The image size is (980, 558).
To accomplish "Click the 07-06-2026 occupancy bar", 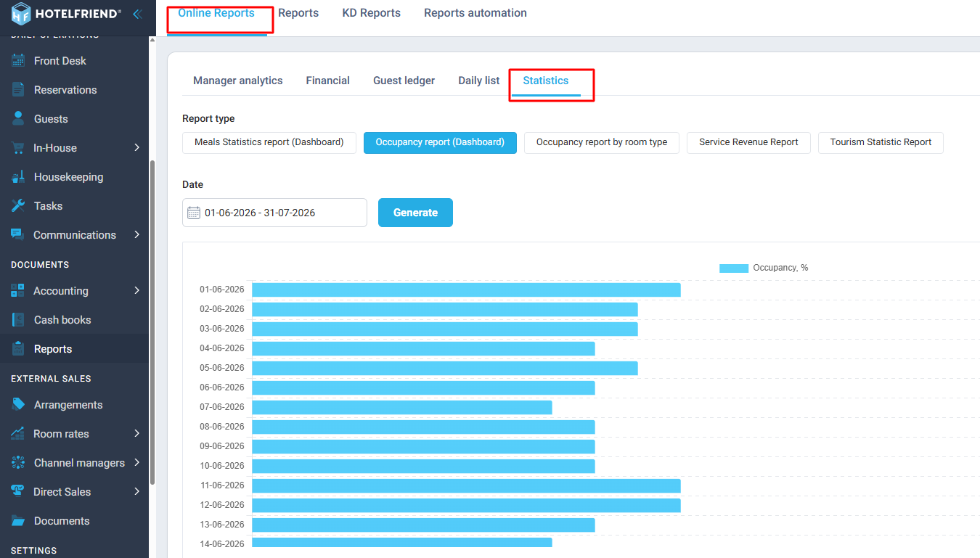I will (402, 407).
